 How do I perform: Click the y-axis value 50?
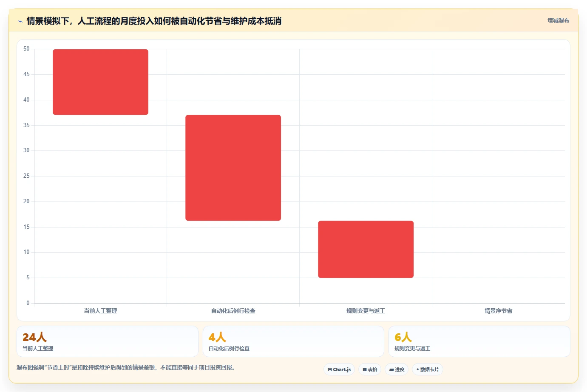coord(26,49)
